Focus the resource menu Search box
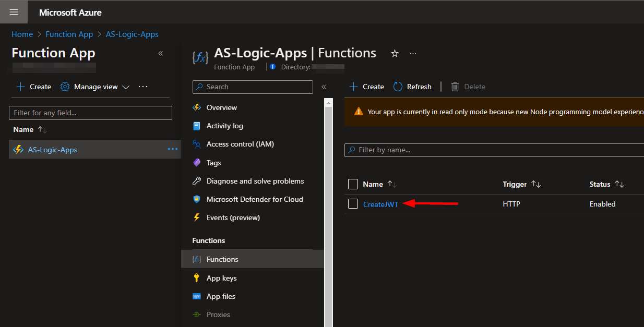 tap(253, 87)
